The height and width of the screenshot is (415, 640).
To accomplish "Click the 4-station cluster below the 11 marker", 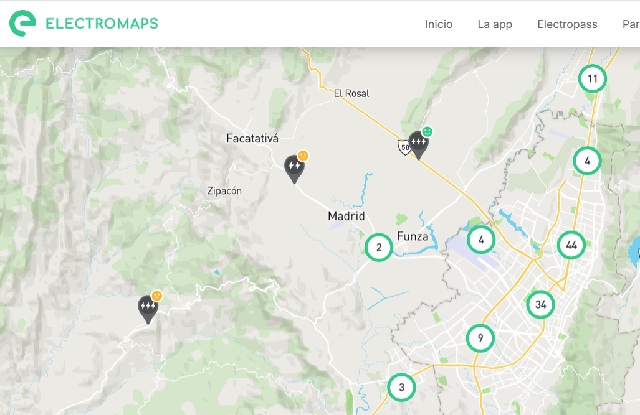I will pyautogui.click(x=587, y=160).
